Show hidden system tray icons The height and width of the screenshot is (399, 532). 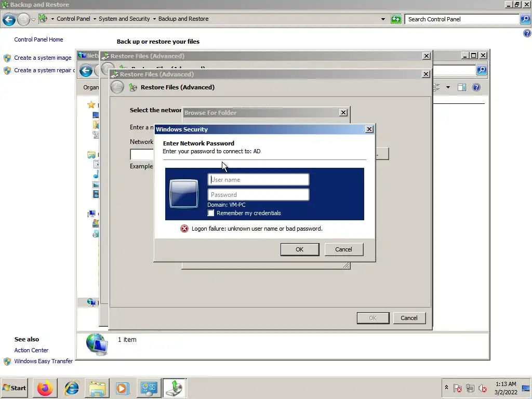coord(446,388)
